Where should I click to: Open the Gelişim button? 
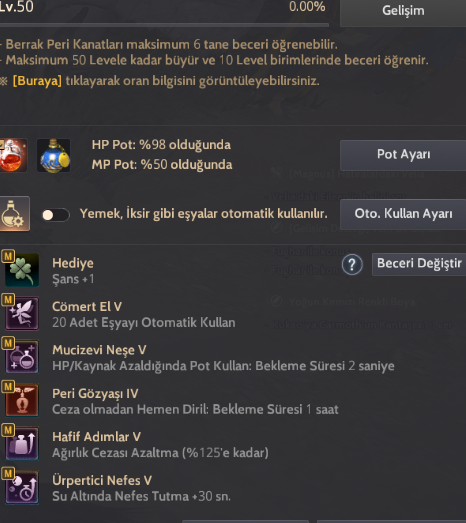point(403,11)
